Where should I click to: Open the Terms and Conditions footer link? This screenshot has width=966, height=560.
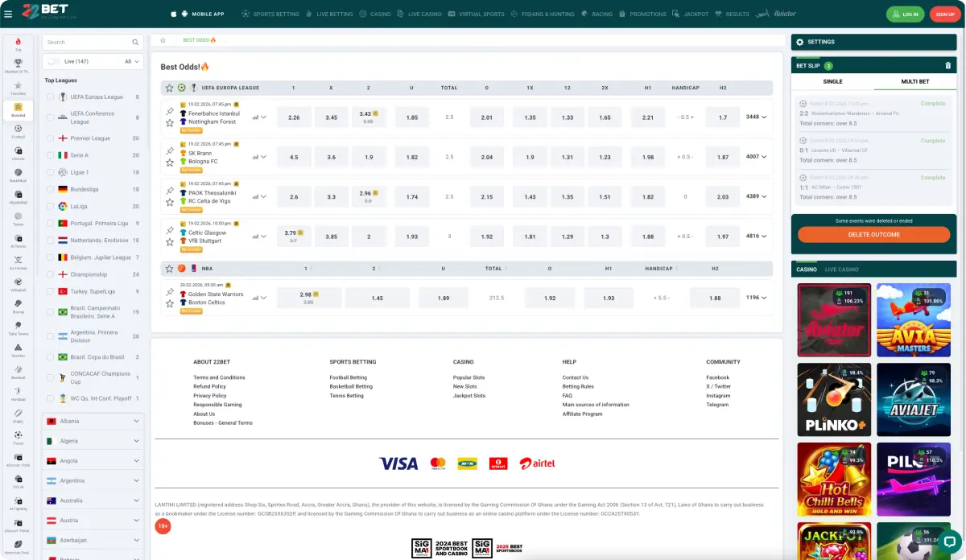coord(219,377)
